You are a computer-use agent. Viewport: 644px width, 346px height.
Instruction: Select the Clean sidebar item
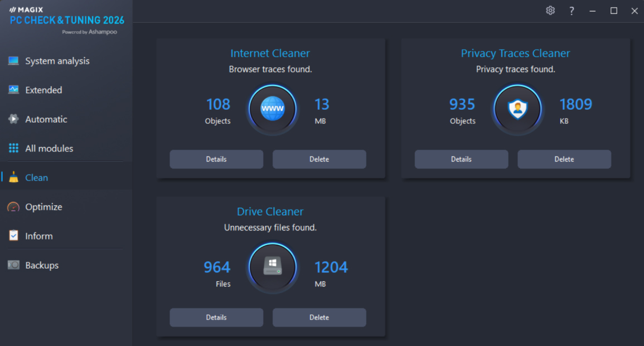click(x=37, y=178)
